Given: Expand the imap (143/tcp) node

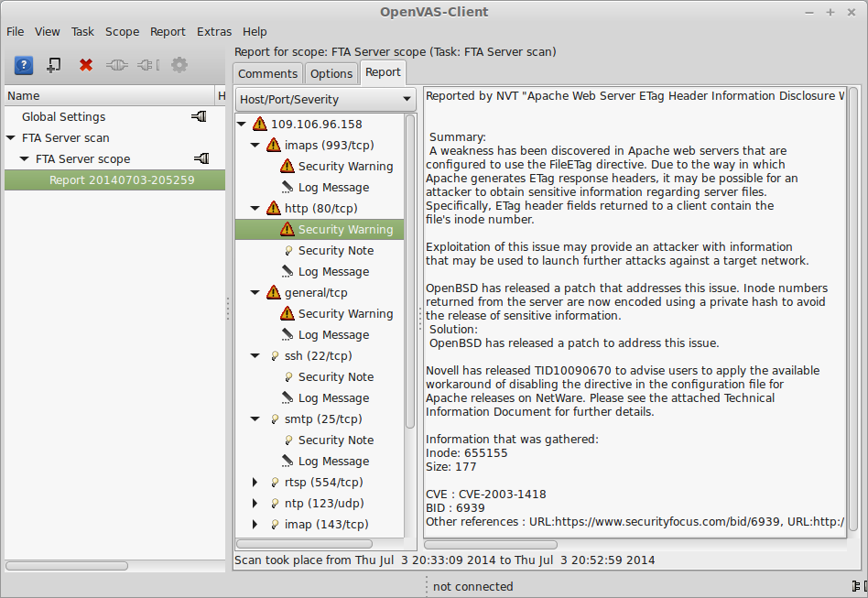Looking at the screenshot, I should [x=255, y=524].
